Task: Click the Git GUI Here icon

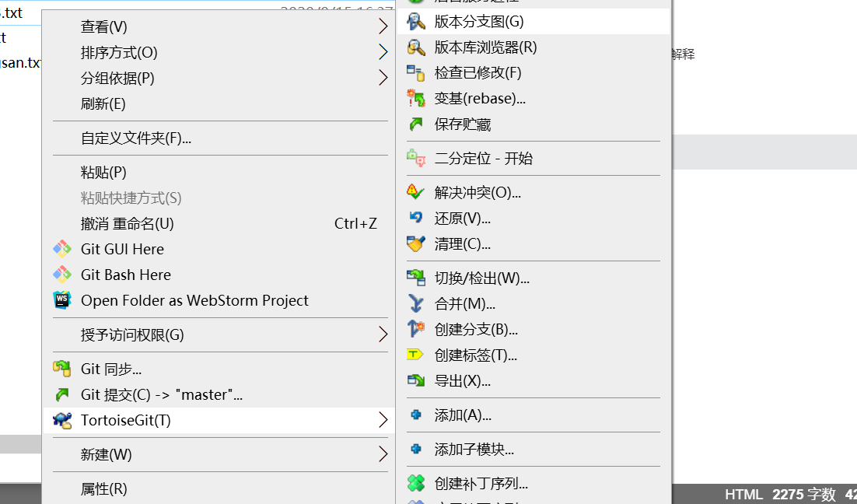Action: (61, 249)
